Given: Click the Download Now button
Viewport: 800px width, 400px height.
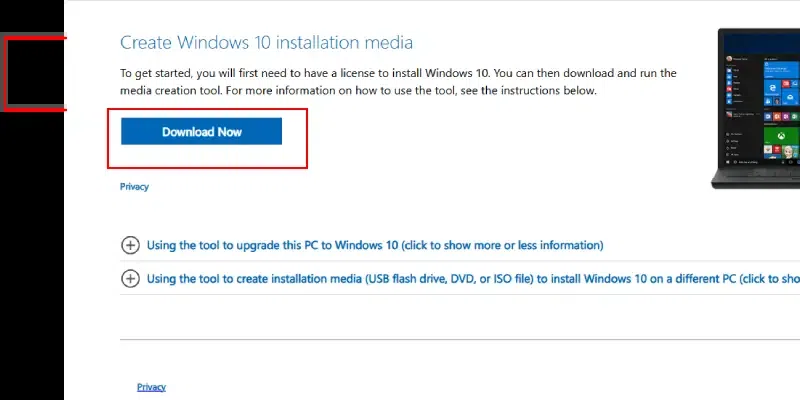Looking at the screenshot, I should pos(201,131).
